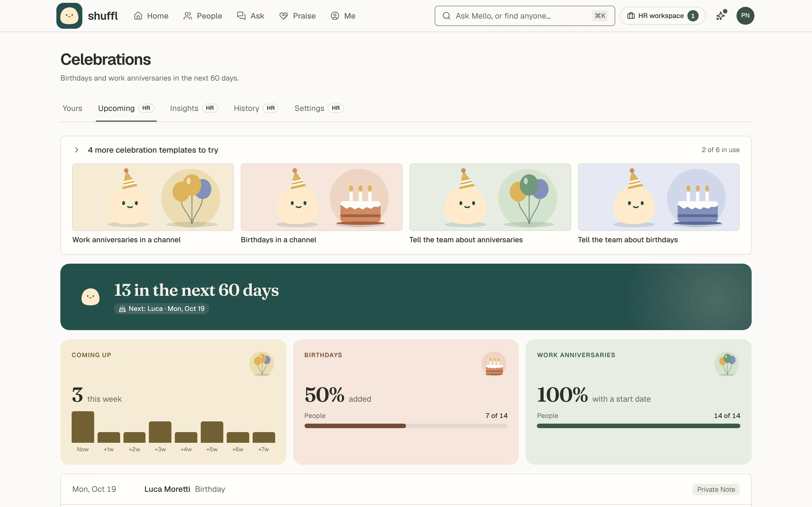Expand the celebration templates chevron
The width and height of the screenshot is (812, 507).
point(76,150)
